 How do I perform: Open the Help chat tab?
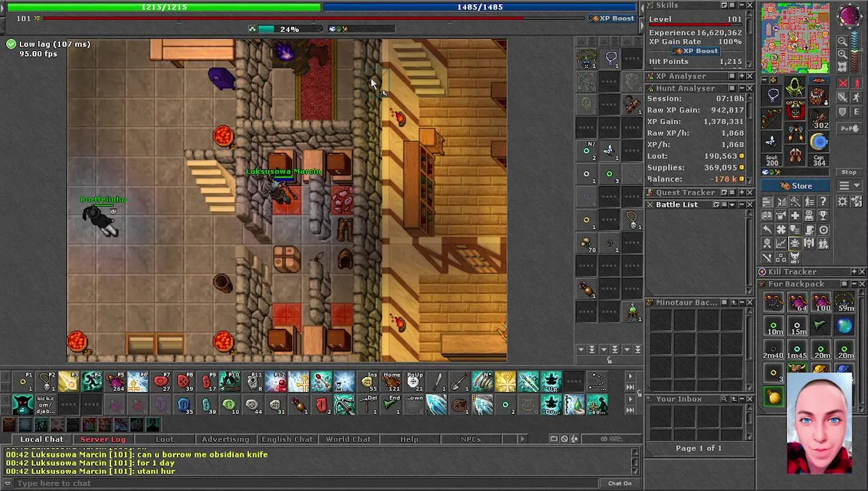(x=409, y=439)
